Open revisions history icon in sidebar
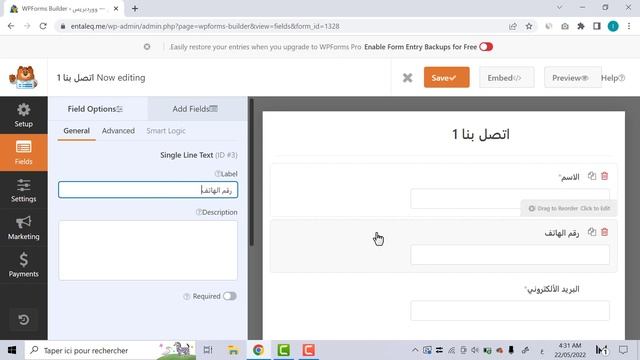 [x=24, y=320]
